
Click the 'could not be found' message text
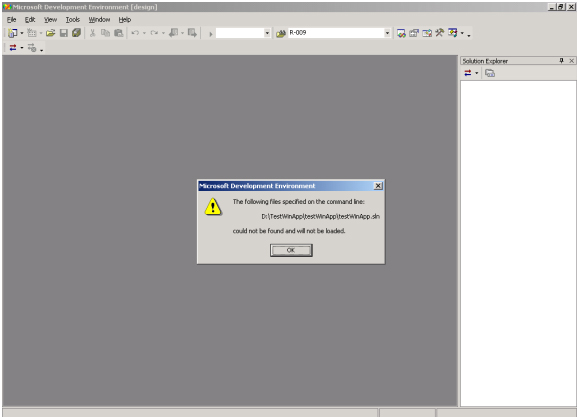289,231
